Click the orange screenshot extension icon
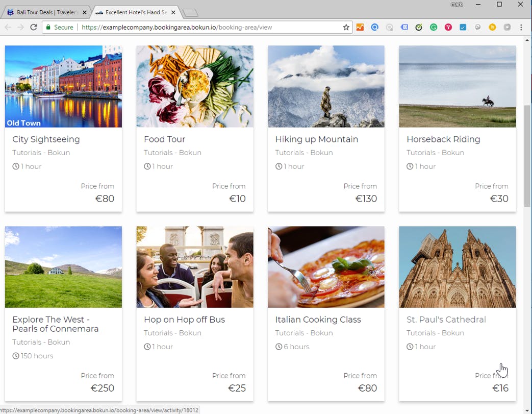 [x=360, y=27]
